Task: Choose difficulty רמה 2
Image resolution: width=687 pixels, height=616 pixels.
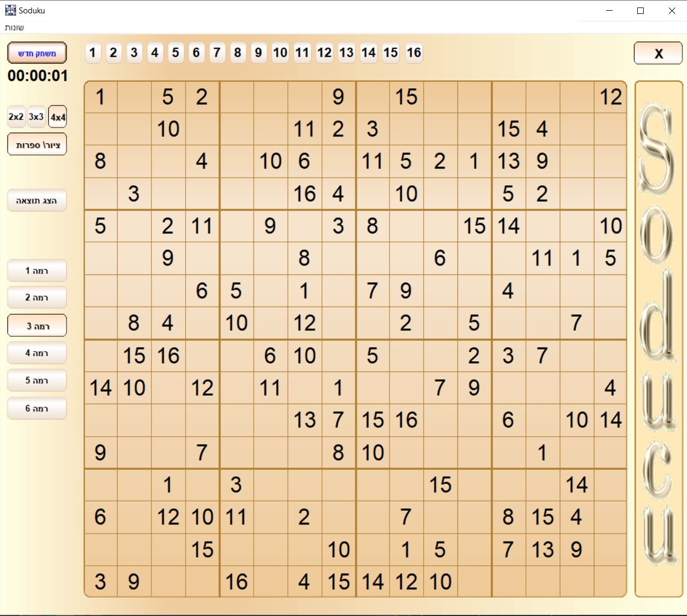Action: pyautogui.click(x=37, y=298)
